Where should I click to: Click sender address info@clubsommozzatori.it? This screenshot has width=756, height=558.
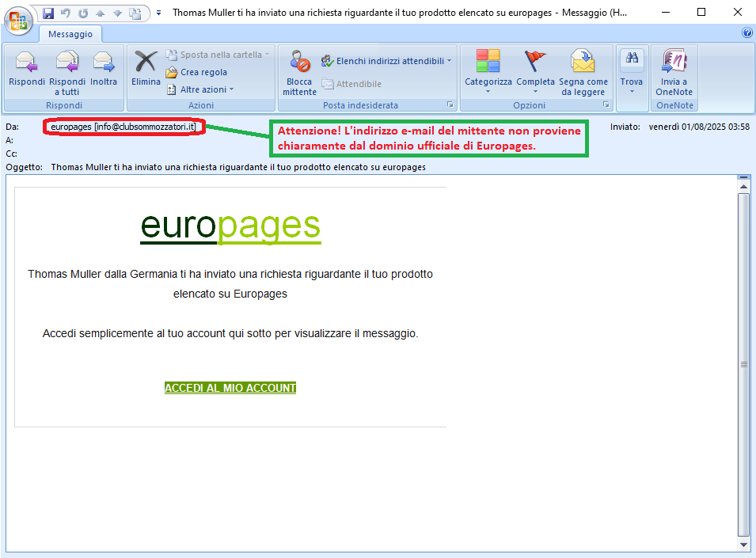pos(145,127)
